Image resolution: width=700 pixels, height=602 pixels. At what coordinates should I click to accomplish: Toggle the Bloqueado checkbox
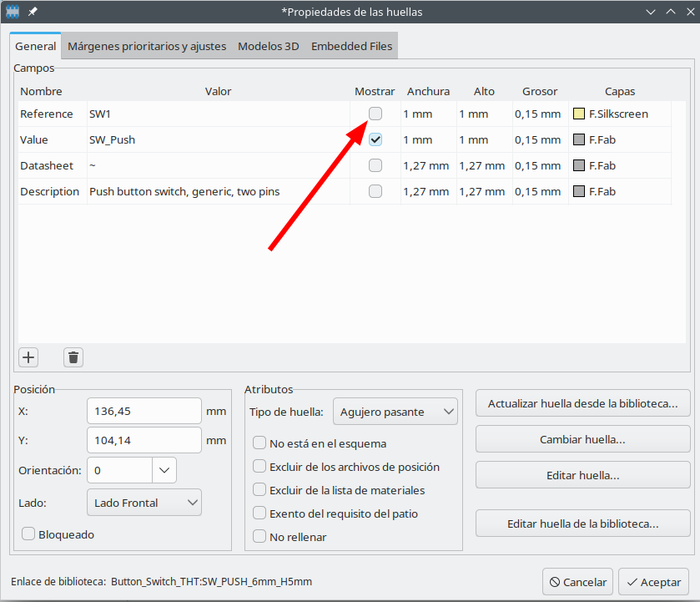(x=28, y=534)
